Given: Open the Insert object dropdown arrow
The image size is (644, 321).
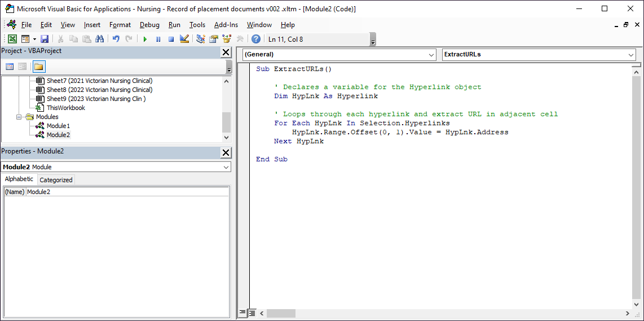Looking at the screenshot, I should click(34, 39).
